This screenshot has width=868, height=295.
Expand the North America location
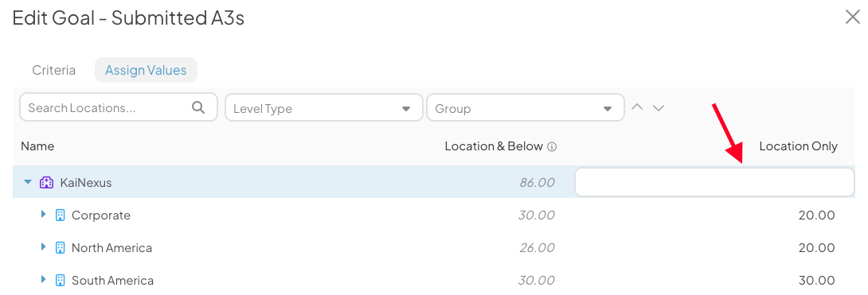pyautogui.click(x=43, y=247)
